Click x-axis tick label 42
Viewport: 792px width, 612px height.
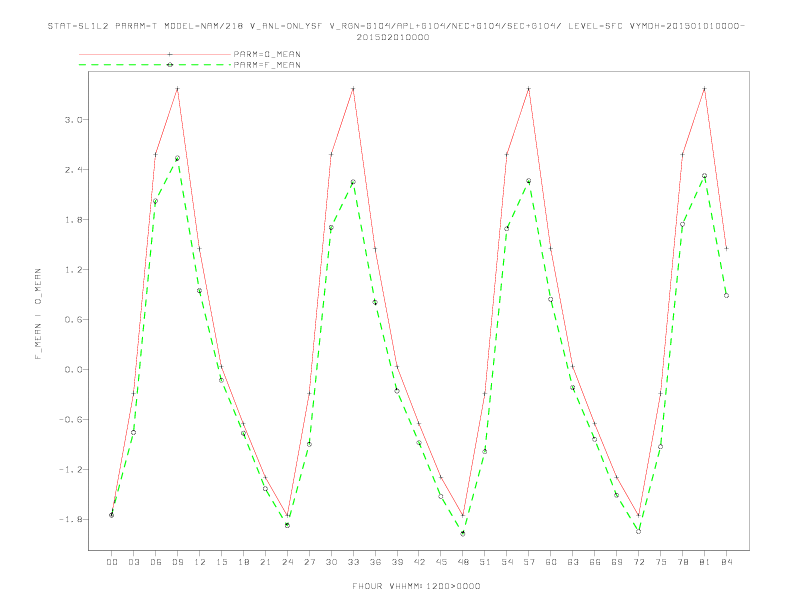[x=419, y=562]
